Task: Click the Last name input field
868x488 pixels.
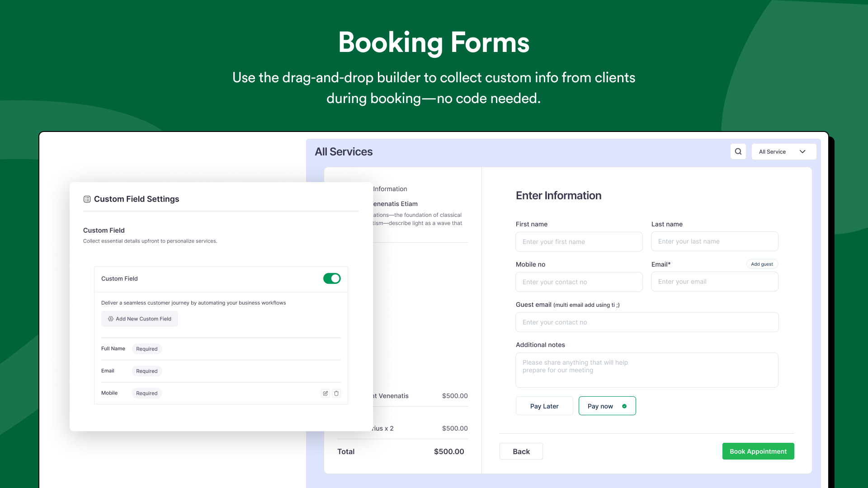Action: [x=715, y=241]
